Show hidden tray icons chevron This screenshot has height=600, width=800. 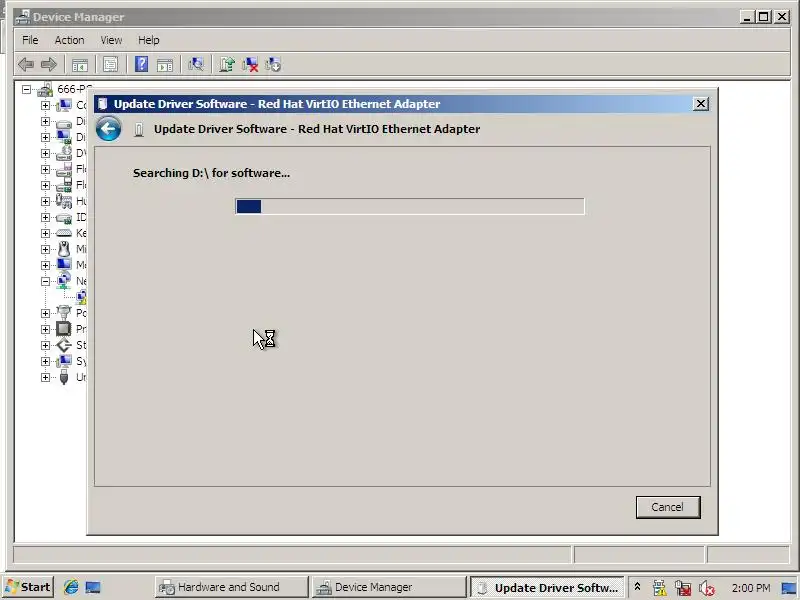pyautogui.click(x=637, y=587)
